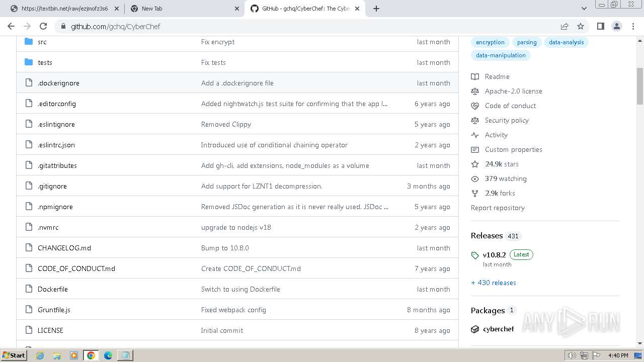This screenshot has height=362, width=644.
Task: Open the Gruntfile.js file
Action: (54, 310)
